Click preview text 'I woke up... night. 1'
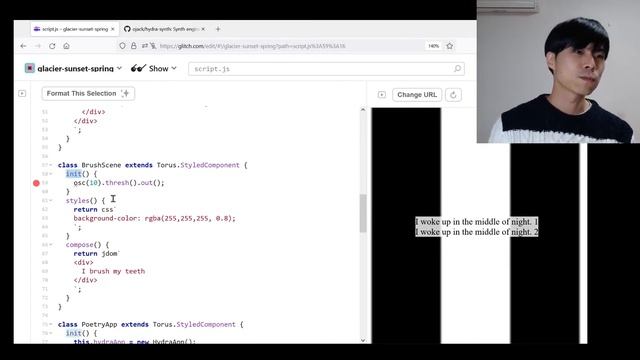The width and height of the screenshot is (640, 360). (x=476, y=222)
